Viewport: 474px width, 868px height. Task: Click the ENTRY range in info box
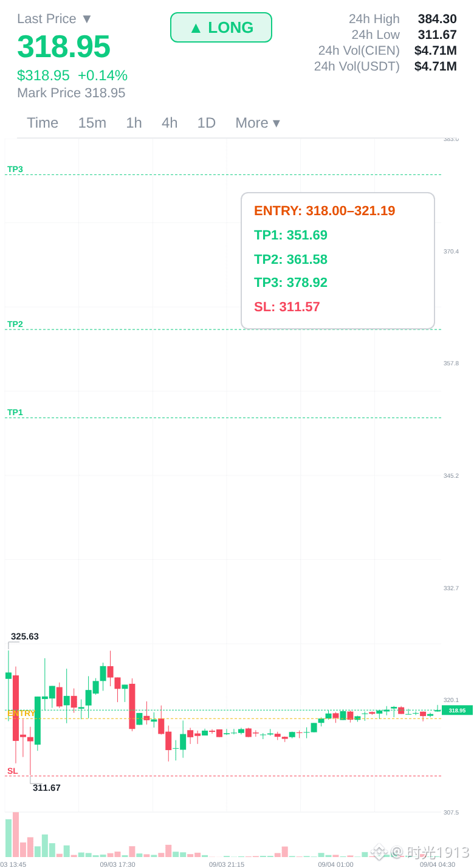pos(325,211)
